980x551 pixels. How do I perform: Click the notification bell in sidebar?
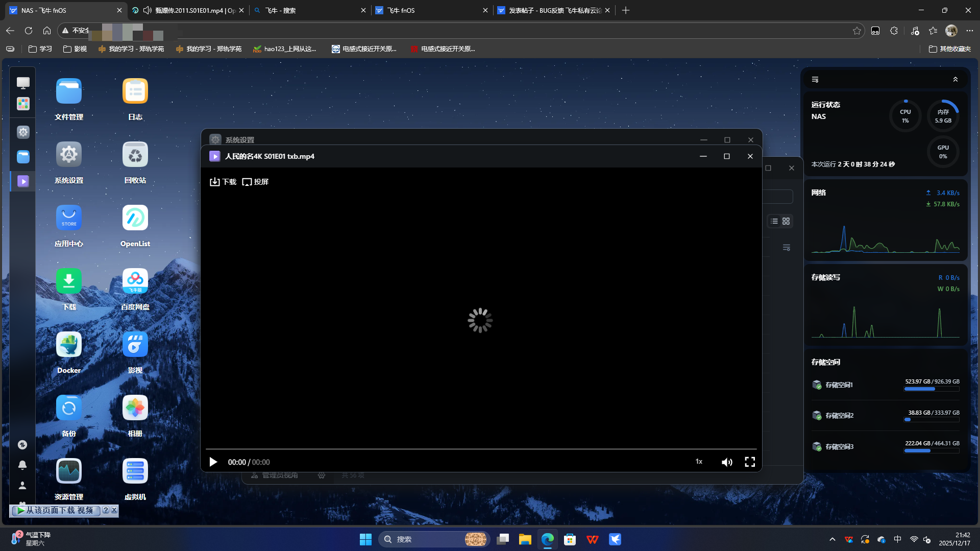(x=22, y=465)
